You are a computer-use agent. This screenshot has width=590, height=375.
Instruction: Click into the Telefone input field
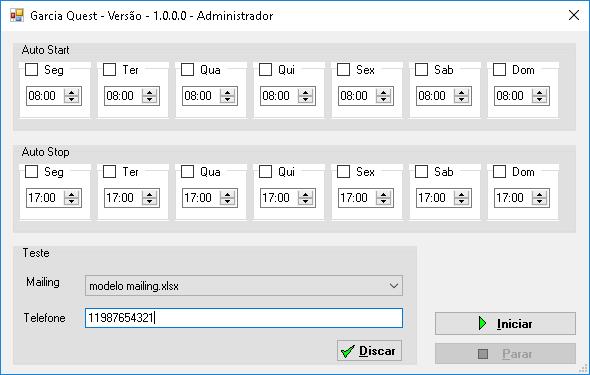coord(244,318)
